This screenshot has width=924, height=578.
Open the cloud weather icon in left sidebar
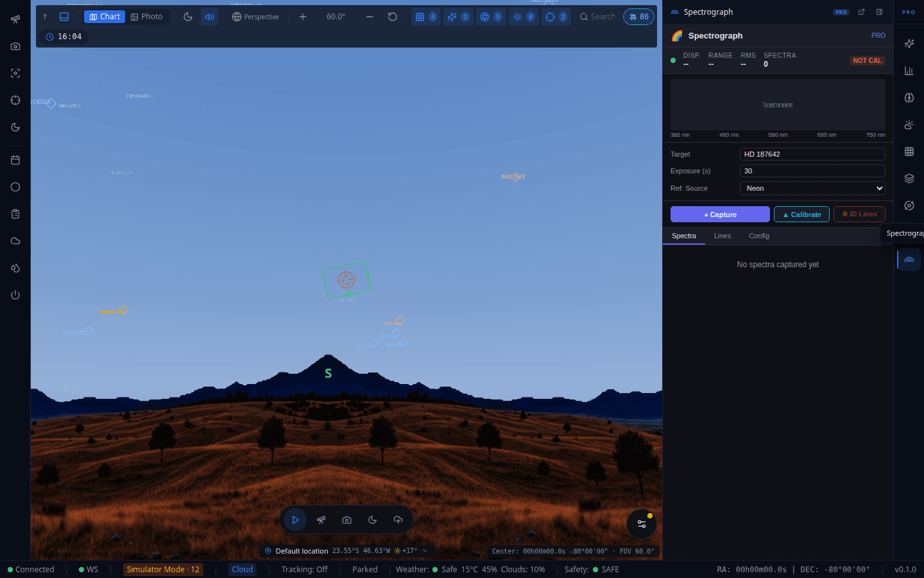click(15, 241)
